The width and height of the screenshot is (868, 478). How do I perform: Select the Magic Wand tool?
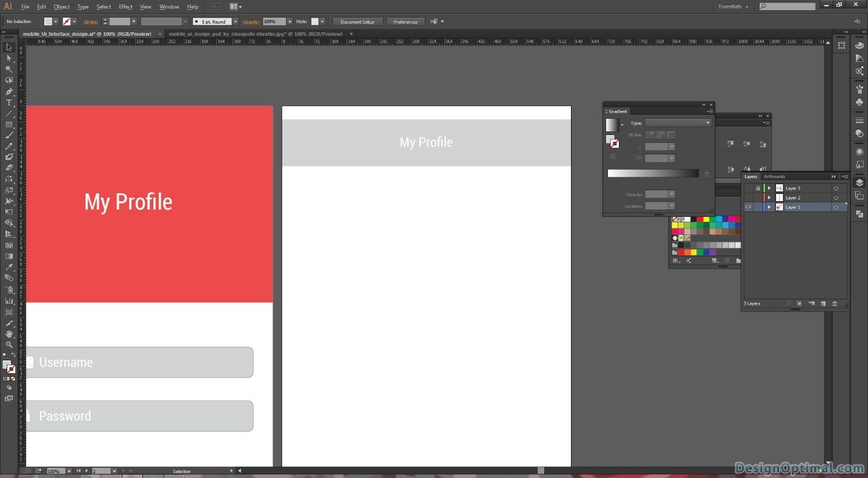tap(9, 69)
